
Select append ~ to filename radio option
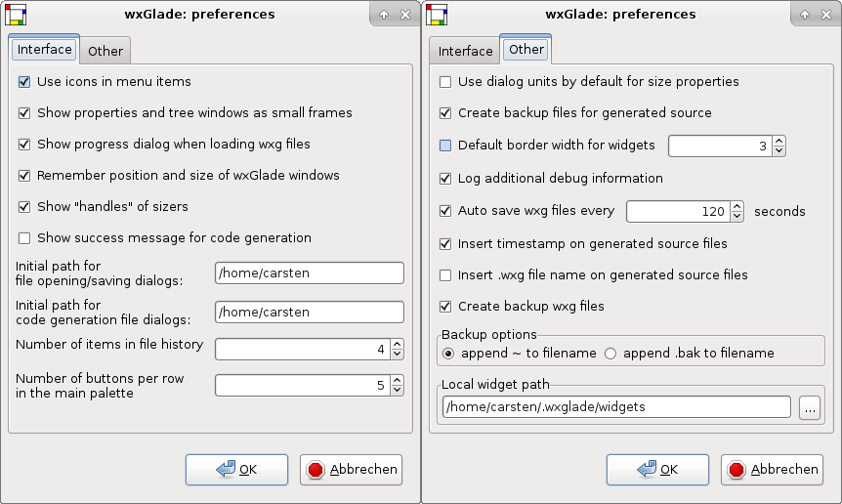[448, 354]
